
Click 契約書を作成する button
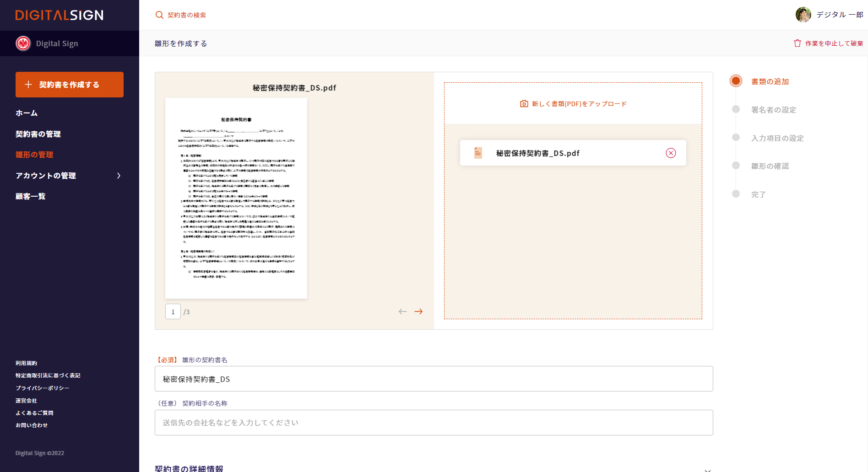coord(70,85)
